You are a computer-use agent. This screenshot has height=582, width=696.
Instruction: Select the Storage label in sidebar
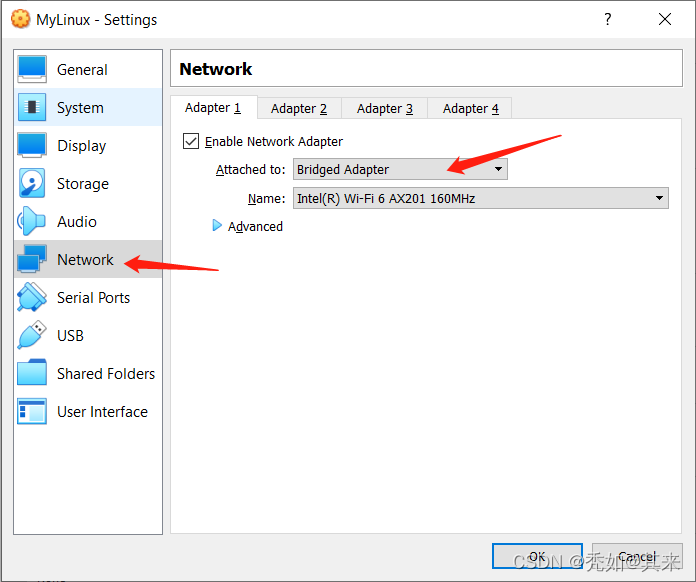point(83,184)
